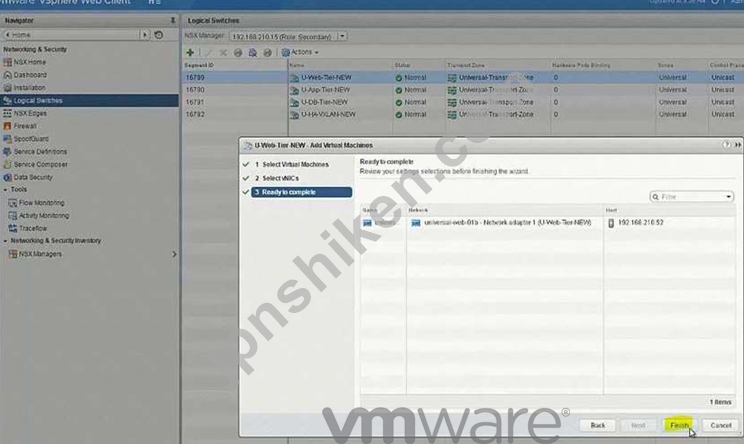
Task: Open Activity Monitoring tool
Action: (x=44, y=216)
